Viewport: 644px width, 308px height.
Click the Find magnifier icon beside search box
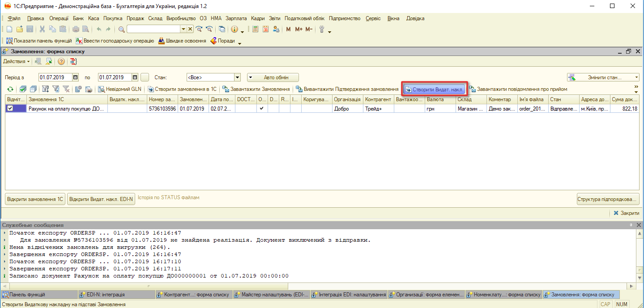tap(121, 29)
